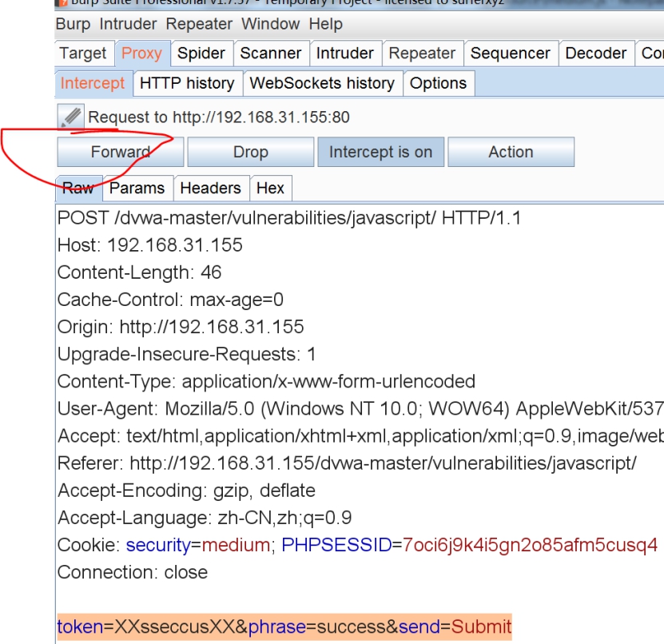Screen dimensions: 664x644
Task: Click the Content-Length: 46 header
Action: (139, 272)
